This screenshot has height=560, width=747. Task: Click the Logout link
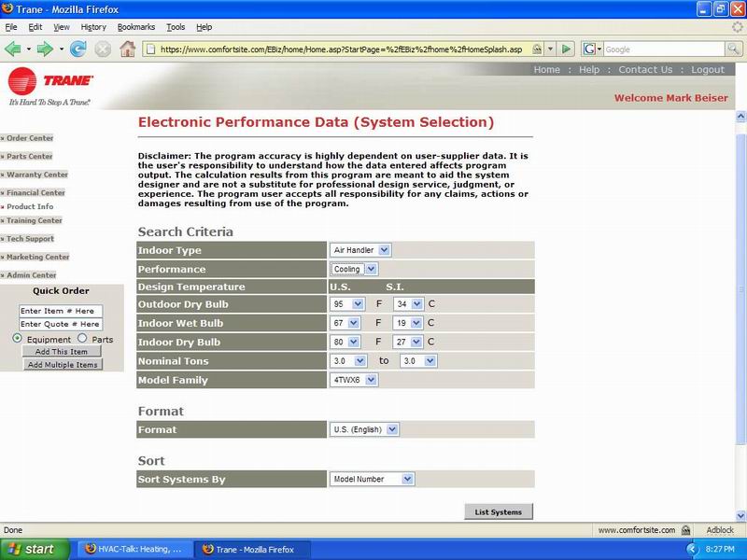click(x=707, y=70)
